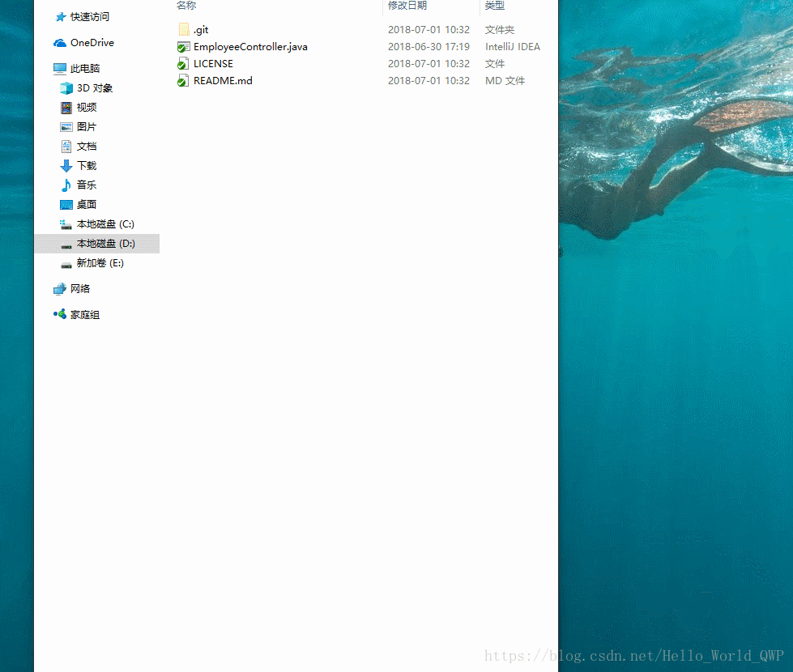This screenshot has height=672, width=793.
Task: Click the 图片 pictures icon
Action: tap(66, 127)
